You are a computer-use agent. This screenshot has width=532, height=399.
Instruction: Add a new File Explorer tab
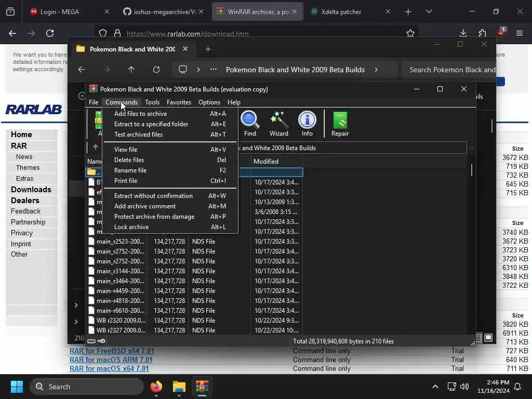coord(208,49)
